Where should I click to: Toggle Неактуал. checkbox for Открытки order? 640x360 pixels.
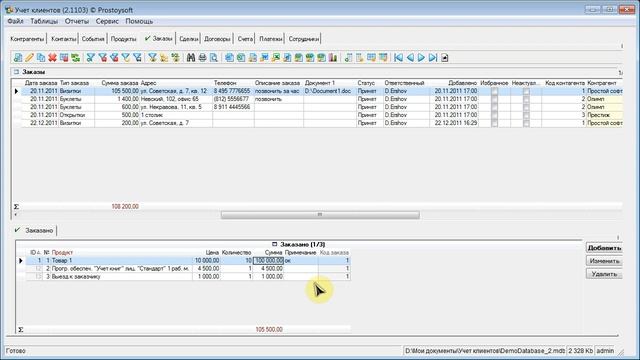(x=526, y=115)
